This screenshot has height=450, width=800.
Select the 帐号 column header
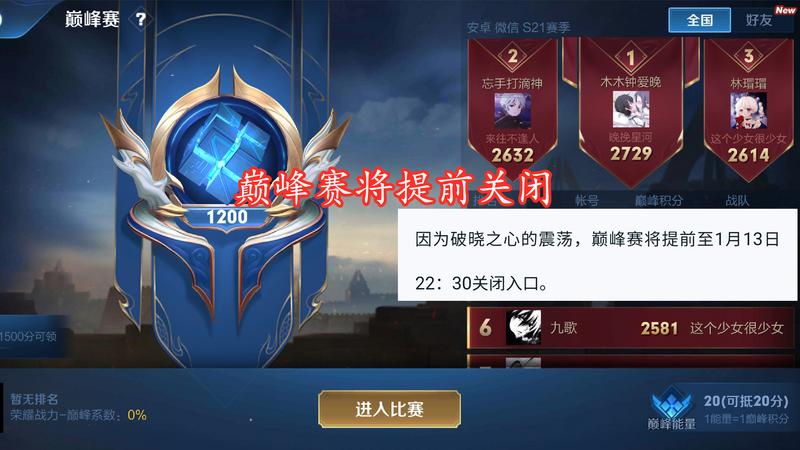tap(587, 201)
